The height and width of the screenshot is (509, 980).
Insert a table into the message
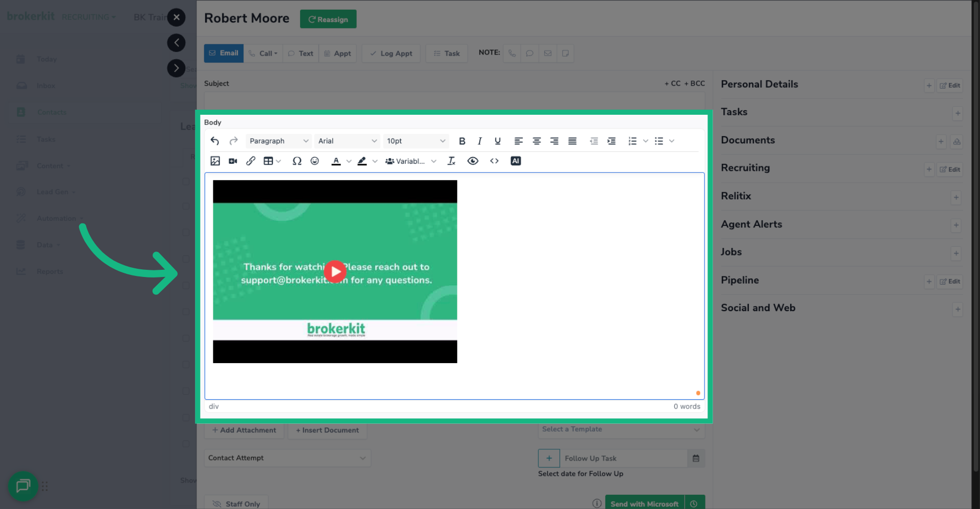pos(269,161)
